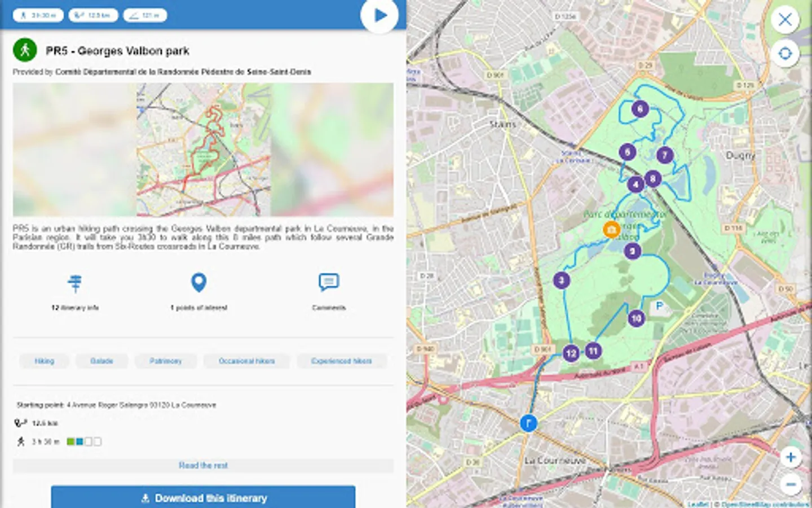Zoom in the map with plus button
Viewport: 812px width, 508px height.
tap(791, 457)
